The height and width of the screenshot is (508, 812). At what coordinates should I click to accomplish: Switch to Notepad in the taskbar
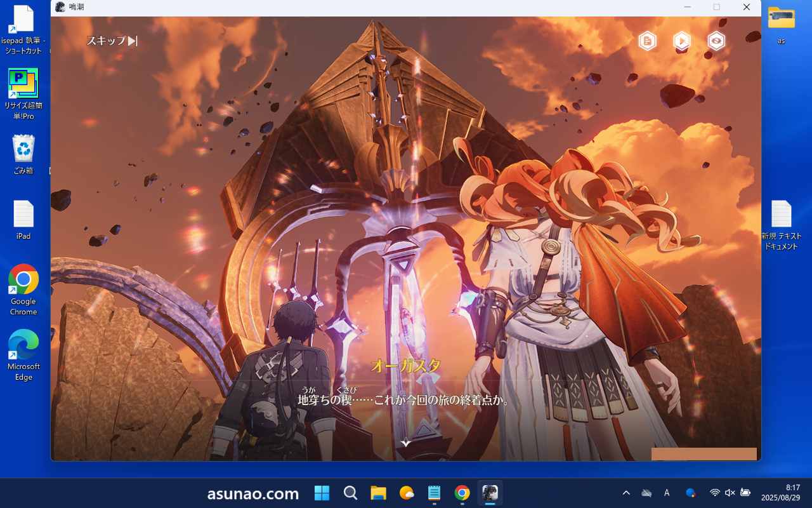pyautogui.click(x=434, y=493)
